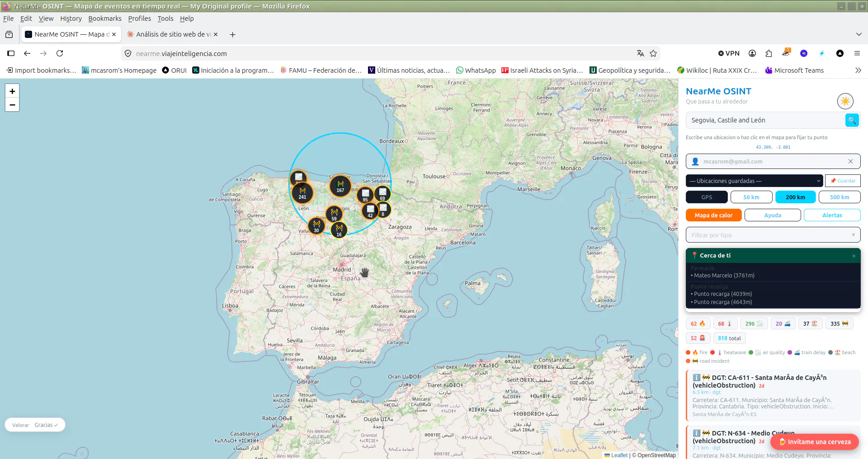Screen dimensions: 868x459
Task: Reload the current page
Action: tap(60, 53)
